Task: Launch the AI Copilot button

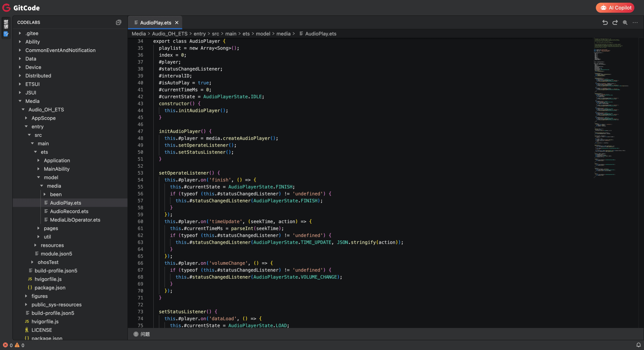Action: tap(615, 8)
